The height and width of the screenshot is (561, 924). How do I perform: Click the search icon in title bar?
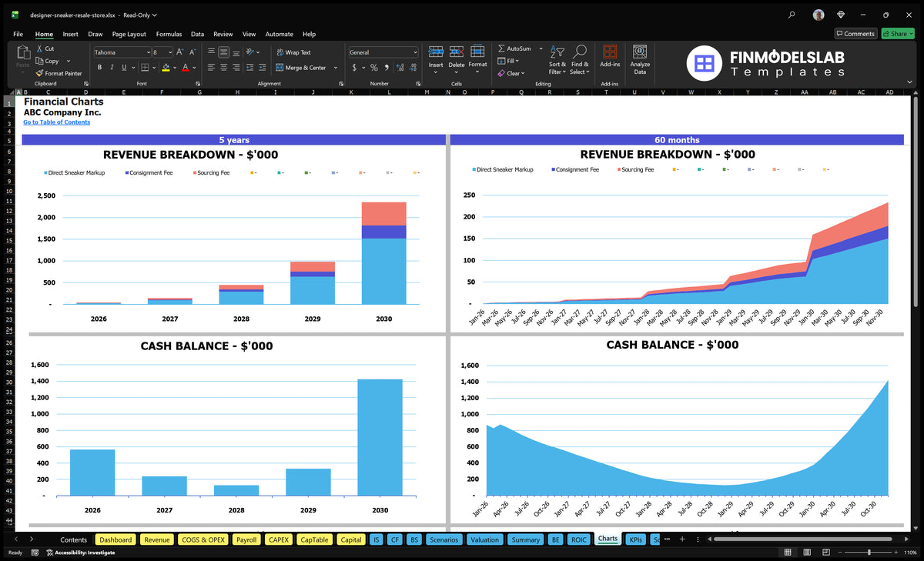click(792, 15)
